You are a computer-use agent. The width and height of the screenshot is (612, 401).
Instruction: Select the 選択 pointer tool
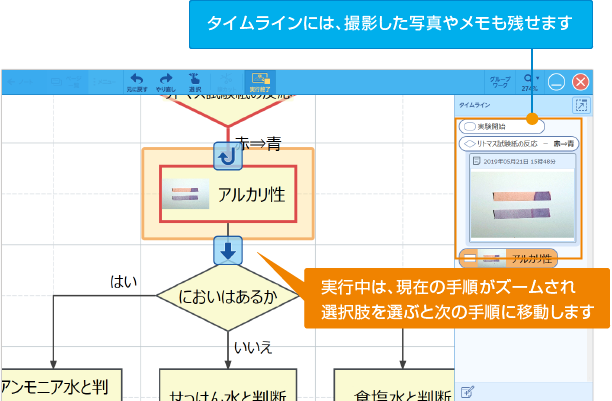[x=195, y=82]
